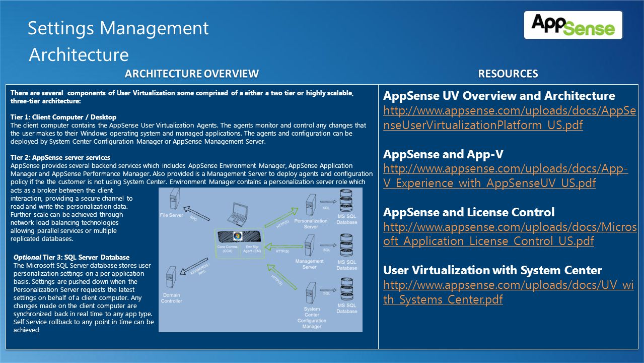Screen dimensions: 644x363
Task: Click the MS SQL Database icon beside System Center
Action: (x=346, y=288)
